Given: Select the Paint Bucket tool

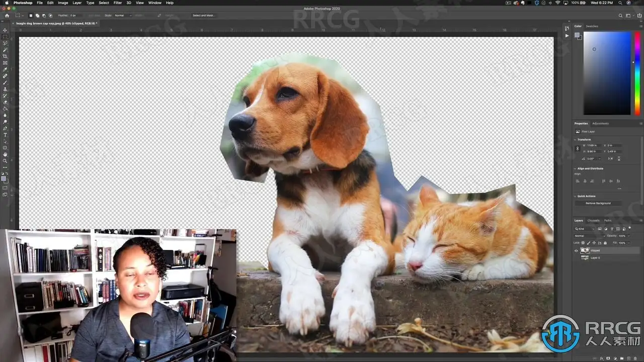Looking at the screenshot, I should (x=5, y=109).
